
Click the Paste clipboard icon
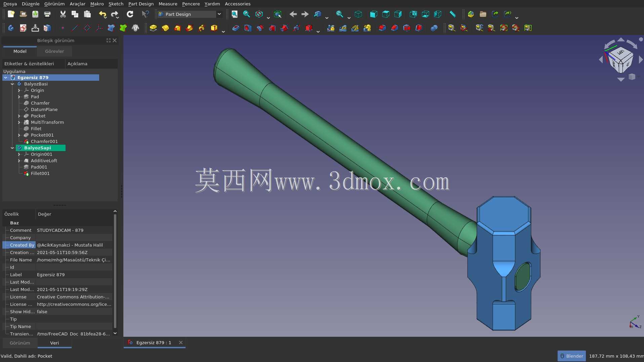pyautogui.click(x=87, y=14)
